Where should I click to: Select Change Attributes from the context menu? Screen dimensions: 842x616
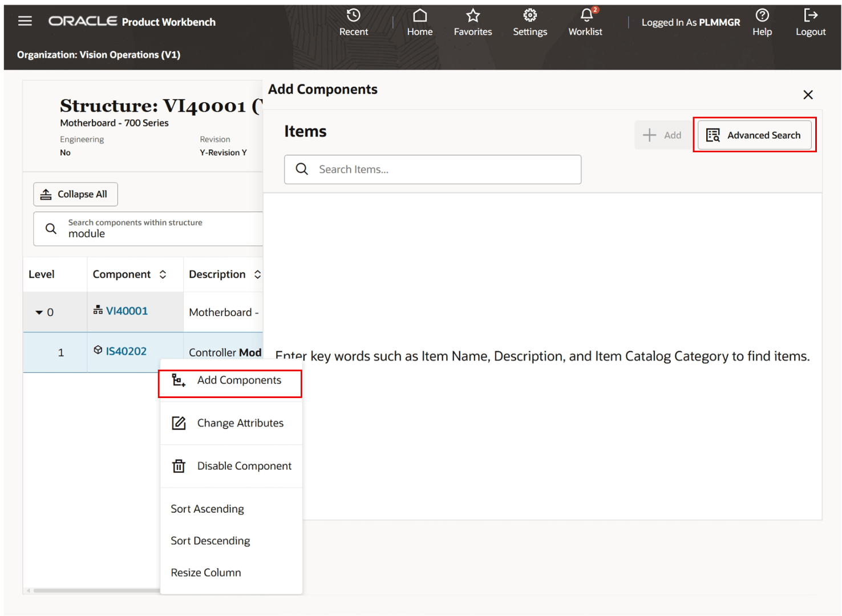point(240,423)
